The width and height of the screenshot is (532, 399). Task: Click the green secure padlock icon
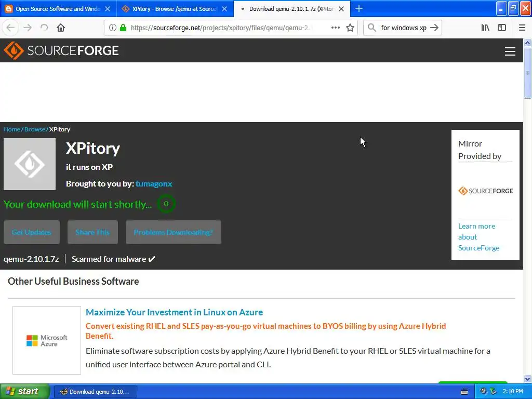pyautogui.click(x=123, y=28)
